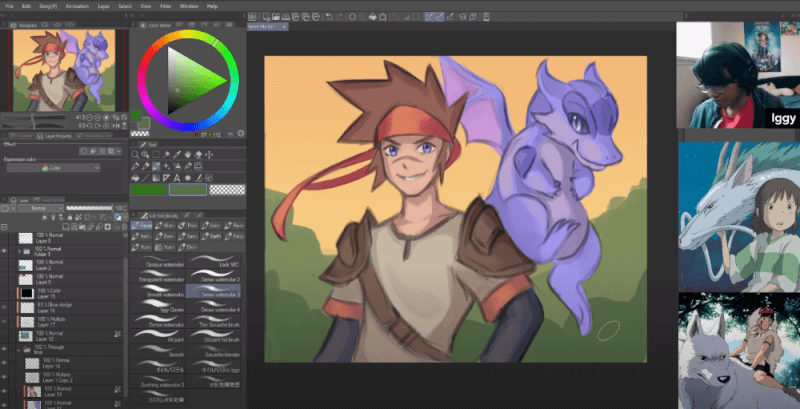
Task: Select the View menu
Action: click(145, 6)
